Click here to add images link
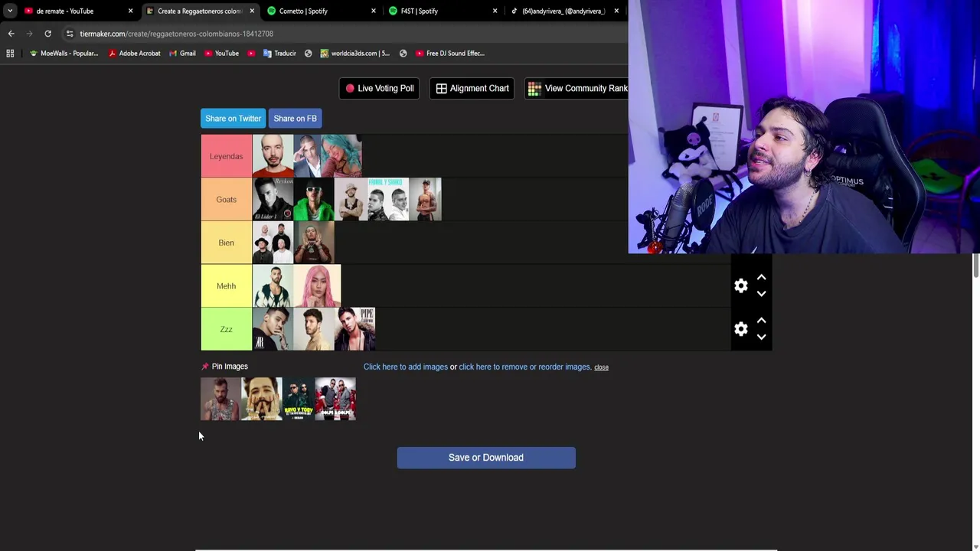980x551 pixels. (x=406, y=367)
